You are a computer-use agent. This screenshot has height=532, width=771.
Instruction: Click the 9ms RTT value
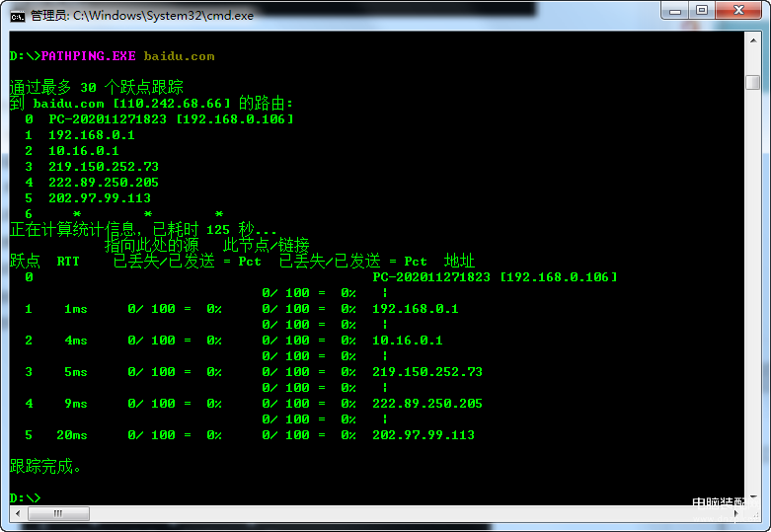76,404
